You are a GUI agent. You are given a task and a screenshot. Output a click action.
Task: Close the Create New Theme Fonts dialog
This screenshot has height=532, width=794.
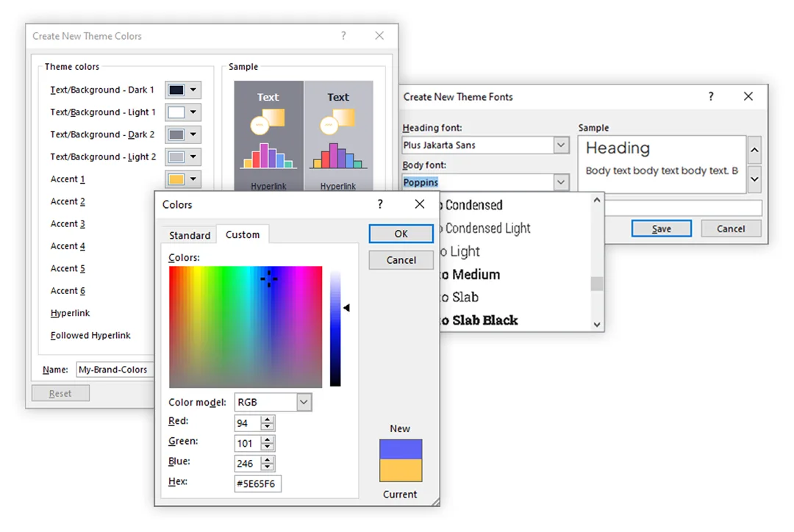tap(748, 96)
